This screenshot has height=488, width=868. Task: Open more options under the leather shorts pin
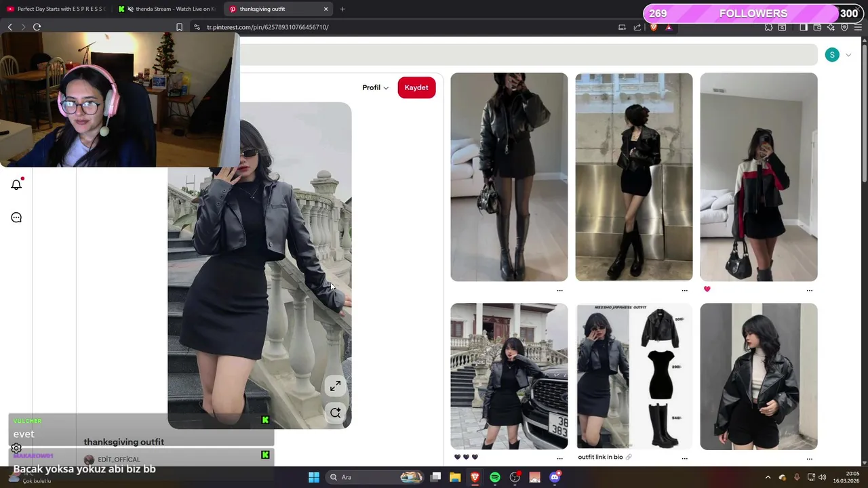[810, 458]
